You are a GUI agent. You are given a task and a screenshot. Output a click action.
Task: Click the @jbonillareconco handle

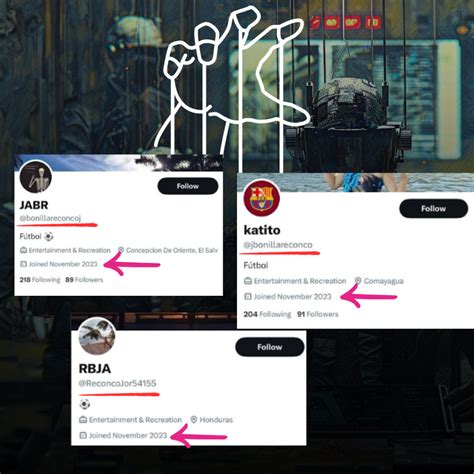click(278, 245)
